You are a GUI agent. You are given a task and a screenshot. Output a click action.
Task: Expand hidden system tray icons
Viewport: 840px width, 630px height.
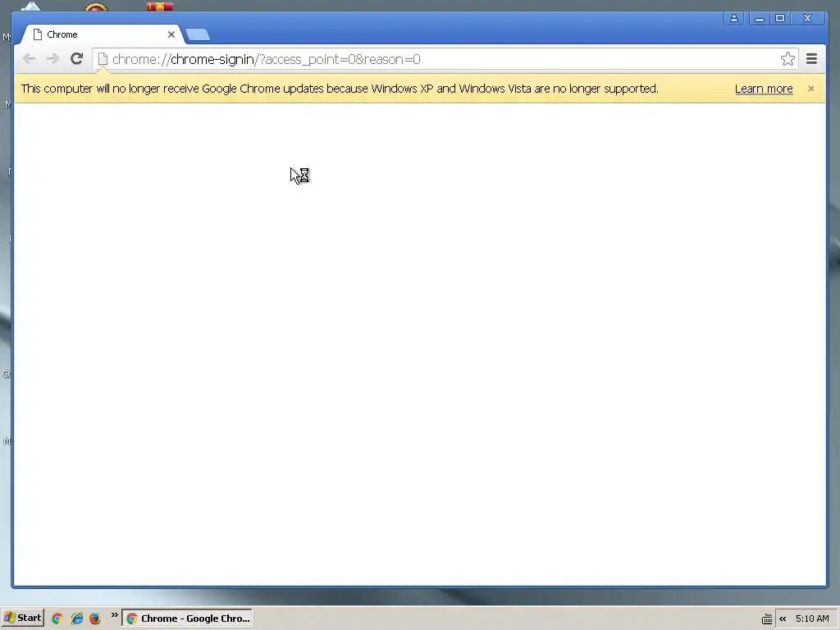point(783,619)
